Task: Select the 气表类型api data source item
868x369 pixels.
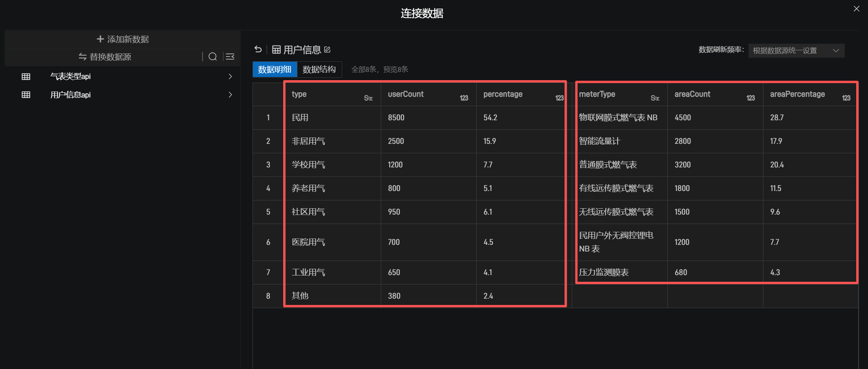Action: (71, 77)
